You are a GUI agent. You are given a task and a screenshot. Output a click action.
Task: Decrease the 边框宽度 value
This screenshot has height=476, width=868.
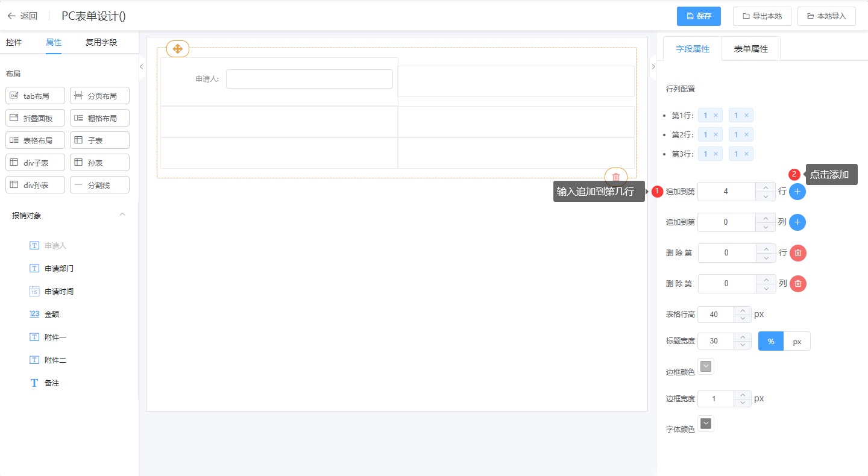pyautogui.click(x=743, y=403)
